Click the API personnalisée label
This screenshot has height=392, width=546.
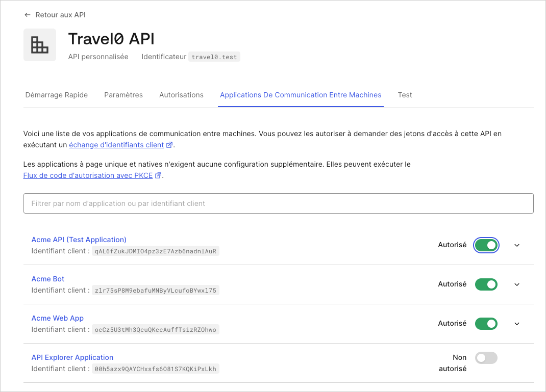click(98, 57)
